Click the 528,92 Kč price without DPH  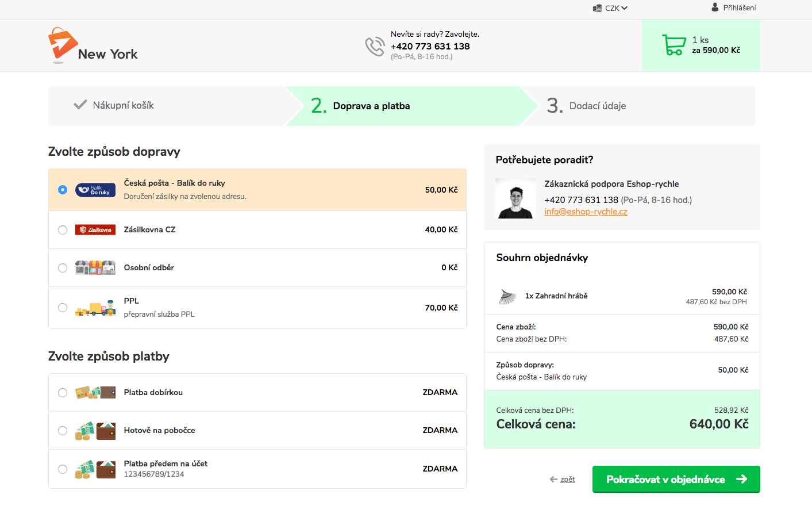(731, 411)
